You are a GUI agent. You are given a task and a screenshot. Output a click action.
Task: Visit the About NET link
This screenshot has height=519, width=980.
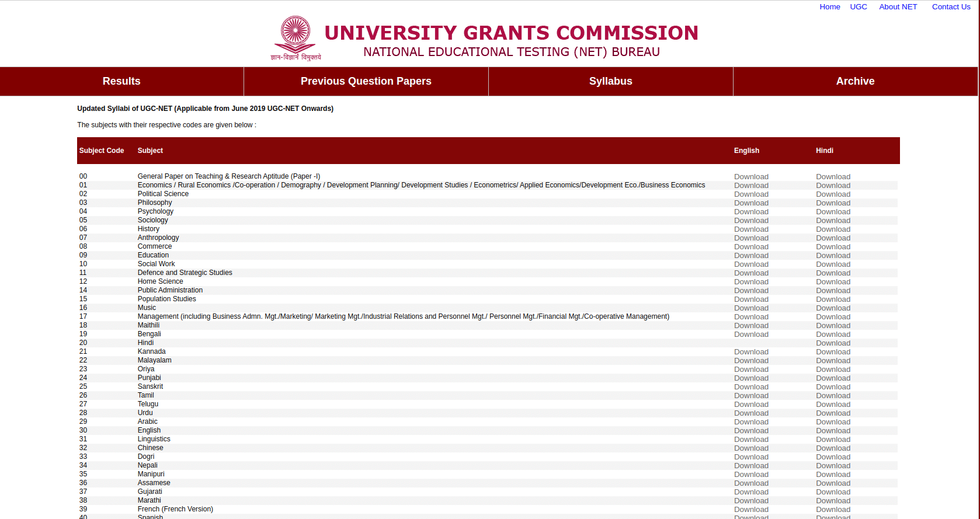898,7
